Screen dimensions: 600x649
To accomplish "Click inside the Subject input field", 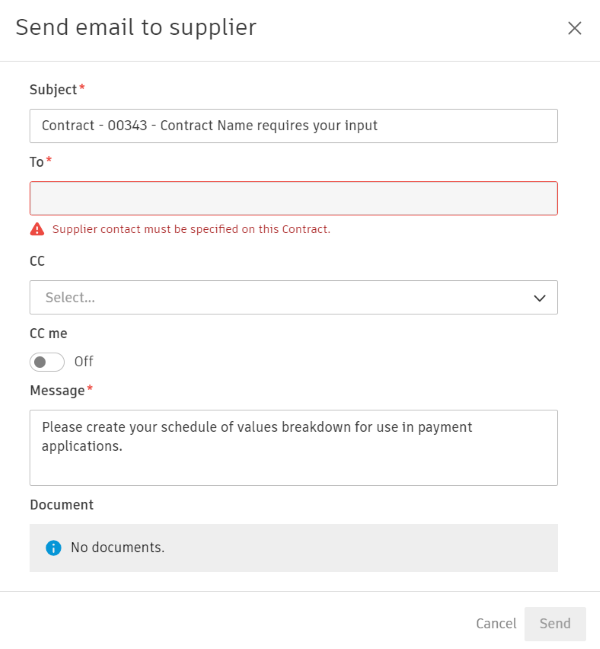I will pyautogui.click(x=293, y=126).
